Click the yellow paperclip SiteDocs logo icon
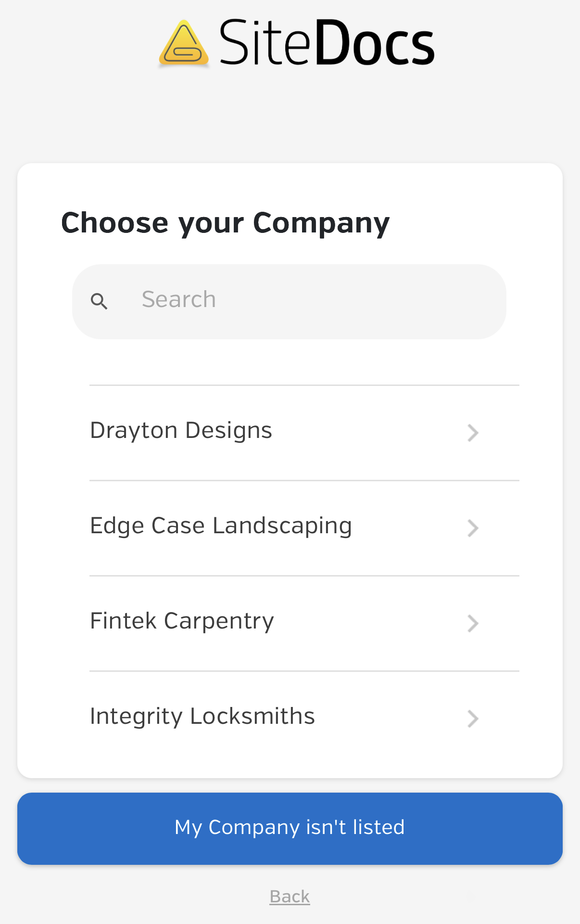Viewport: 580px width, 924px height. click(184, 44)
